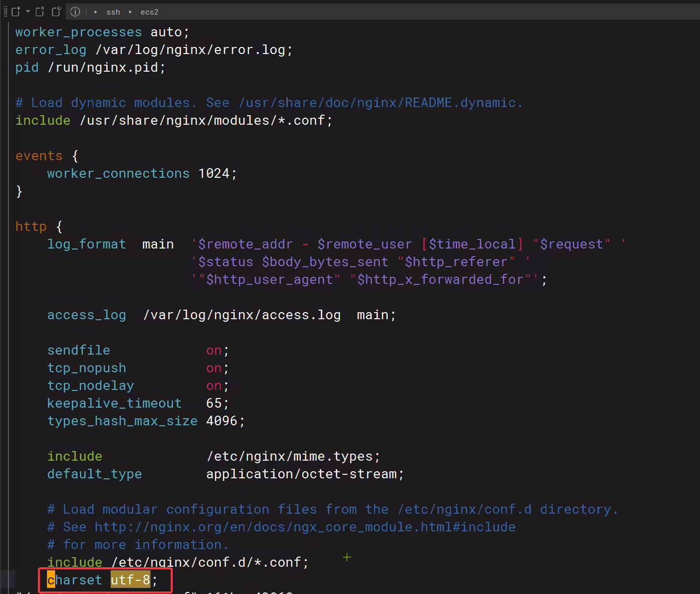The image size is (700, 594).
Task: Click the 'on' value for tcp_nopush
Action: pyautogui.click(x=214, y=368)
